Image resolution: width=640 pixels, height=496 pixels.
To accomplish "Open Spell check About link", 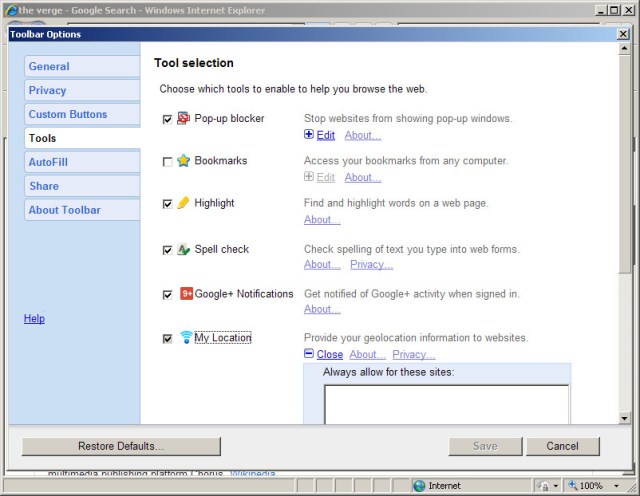I will (x=322, y=264).
